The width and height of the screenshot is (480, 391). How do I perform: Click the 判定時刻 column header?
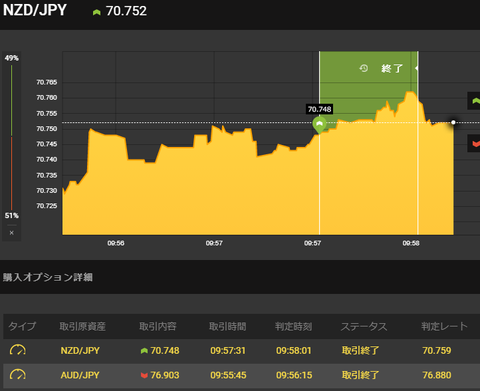click(294, 326)
